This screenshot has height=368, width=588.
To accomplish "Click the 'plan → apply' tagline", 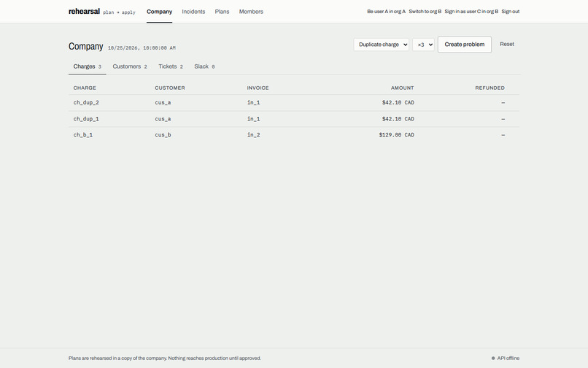I will 119,12.
